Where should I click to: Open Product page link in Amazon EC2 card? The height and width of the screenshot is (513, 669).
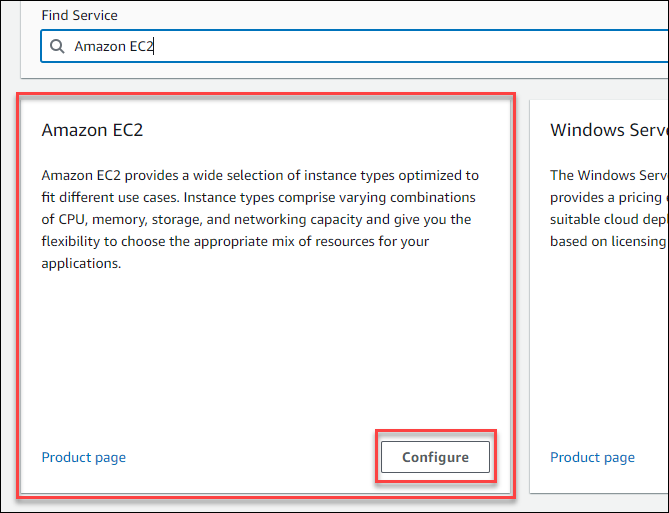point(83,457)
